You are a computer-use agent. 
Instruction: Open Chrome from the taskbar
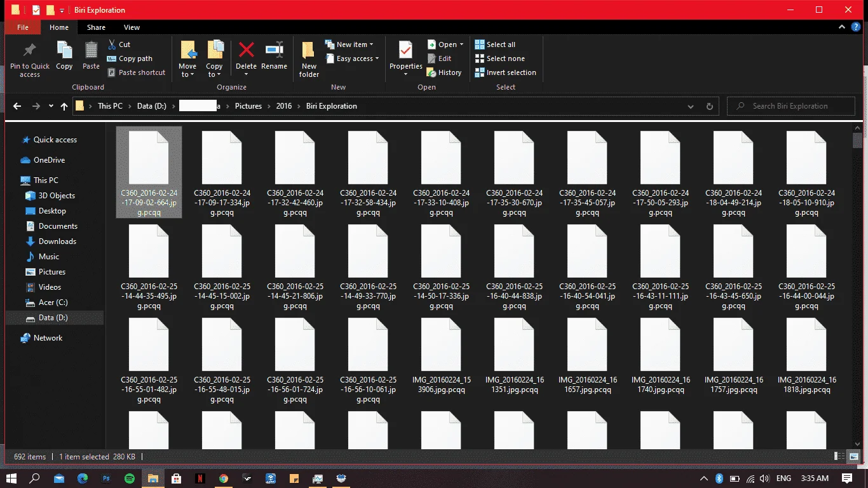tap(224, 478)
